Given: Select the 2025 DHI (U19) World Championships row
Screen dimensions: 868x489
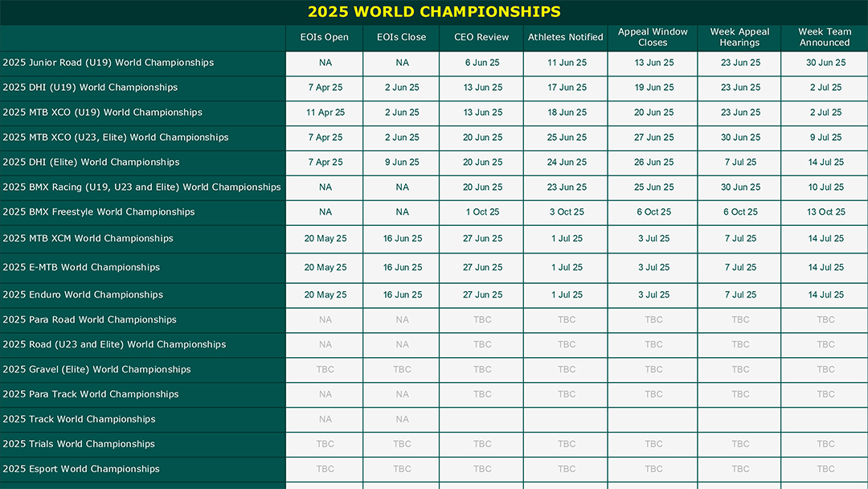Looking at the screenshot, I should click(434, 88).
